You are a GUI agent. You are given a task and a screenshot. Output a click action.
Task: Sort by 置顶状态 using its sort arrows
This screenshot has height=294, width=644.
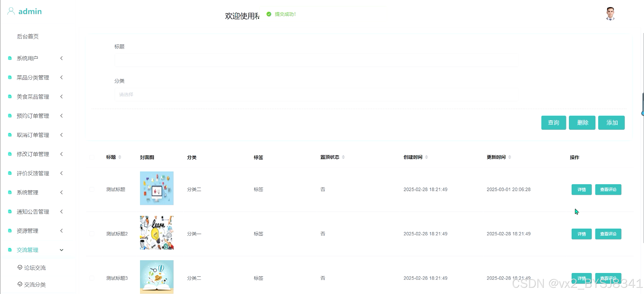click(343, 157)
